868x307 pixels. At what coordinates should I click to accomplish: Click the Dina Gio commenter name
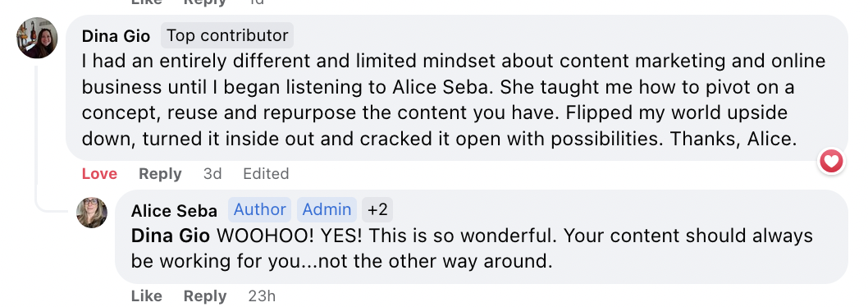coord(116,36)
